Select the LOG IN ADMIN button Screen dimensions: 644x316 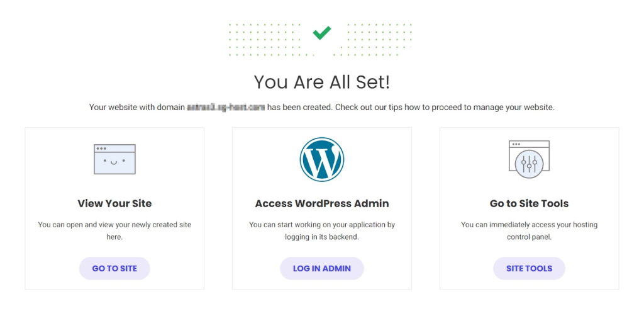coord(321,268)
